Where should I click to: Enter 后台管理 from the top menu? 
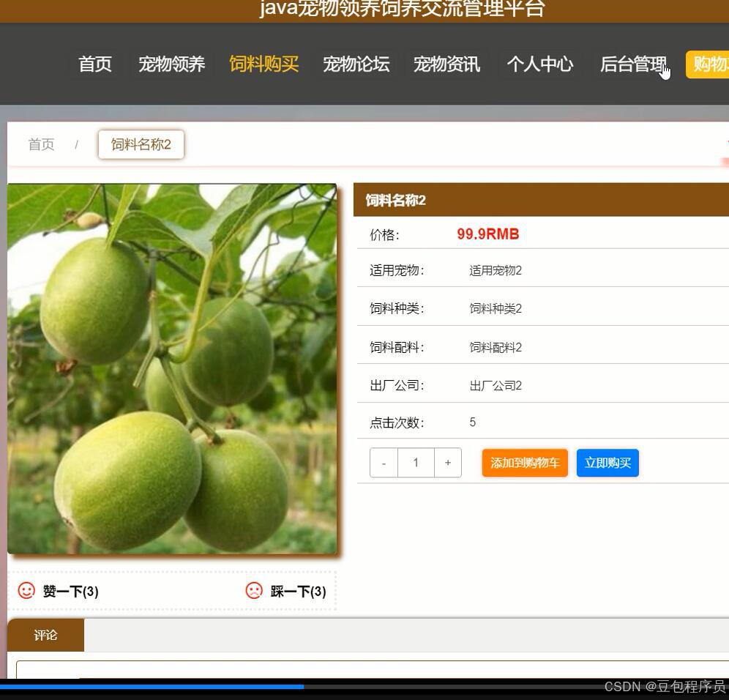point(633,64)
